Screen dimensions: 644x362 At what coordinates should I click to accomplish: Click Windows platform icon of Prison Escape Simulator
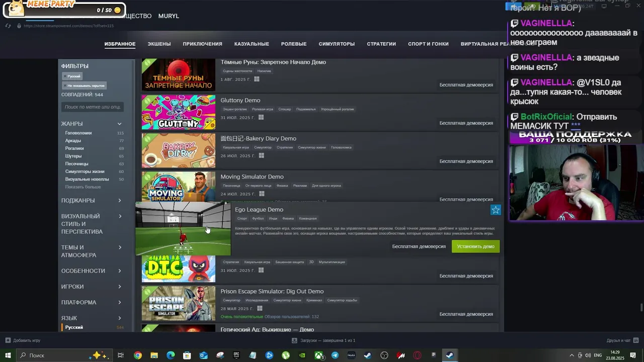pos(260,309)
